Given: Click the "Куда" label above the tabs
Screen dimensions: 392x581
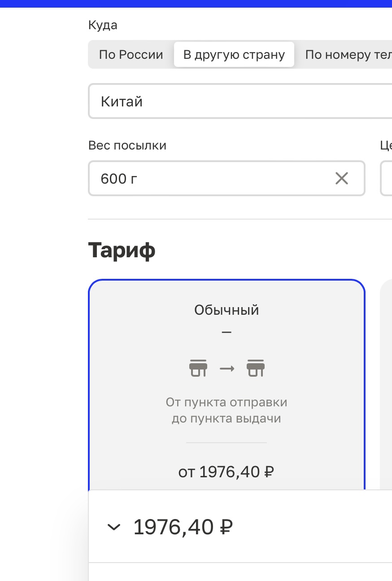Looking at the screenshot, I should [103, 25].
